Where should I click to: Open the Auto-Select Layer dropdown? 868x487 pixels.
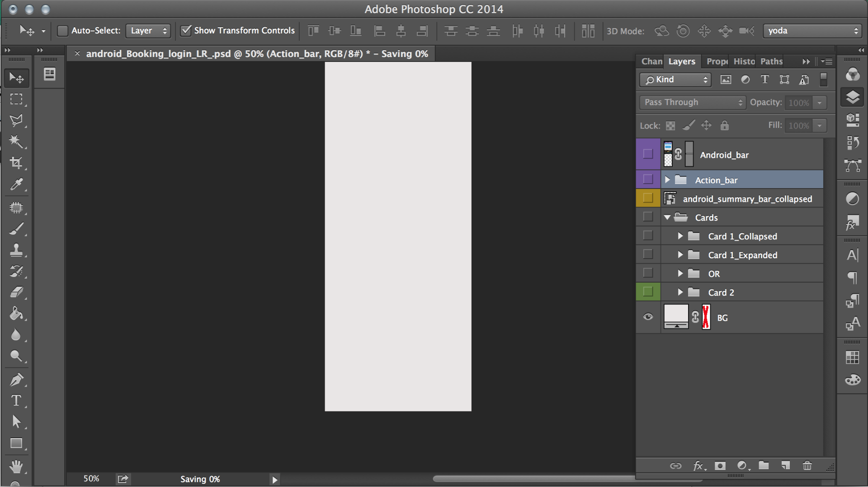coord(148,31)
